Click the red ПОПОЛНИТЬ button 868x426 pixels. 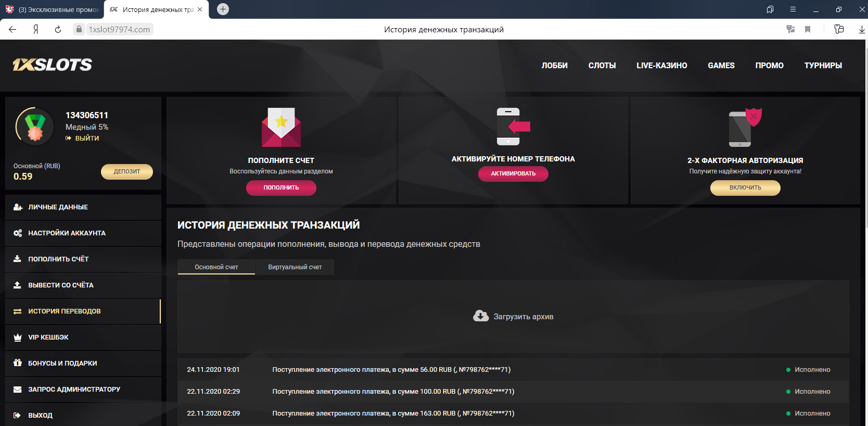(281, 187)
